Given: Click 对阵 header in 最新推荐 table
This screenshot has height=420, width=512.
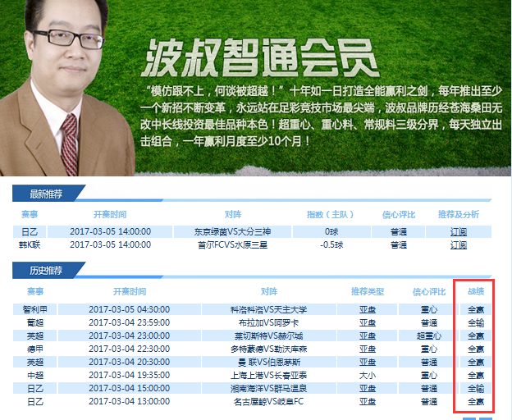Looking at the screenshot, I should [233, 214].
